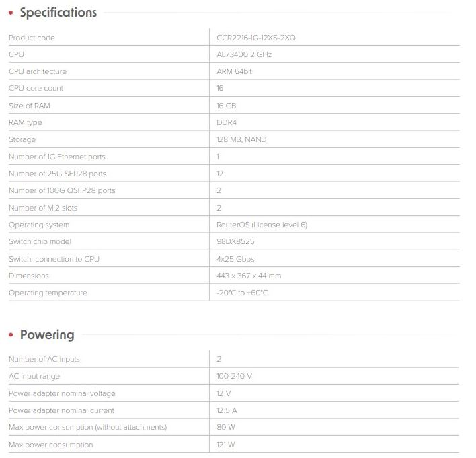Screen dimensions: 476x458
Task: Click the 121 W max power consumption value
Action: click(x=226, y=445)
